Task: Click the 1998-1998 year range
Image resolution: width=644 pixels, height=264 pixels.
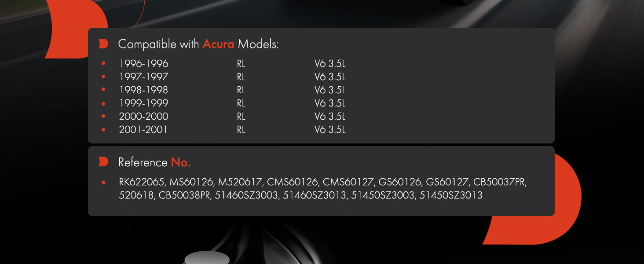Action: 143,90
